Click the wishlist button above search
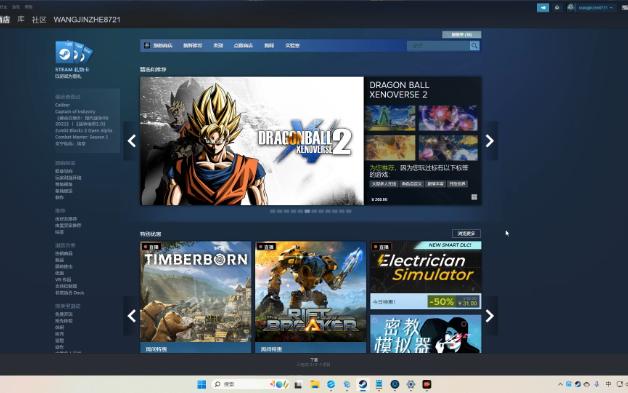The height and width of the screenshot is (393, 628). (x=461, y=35)
